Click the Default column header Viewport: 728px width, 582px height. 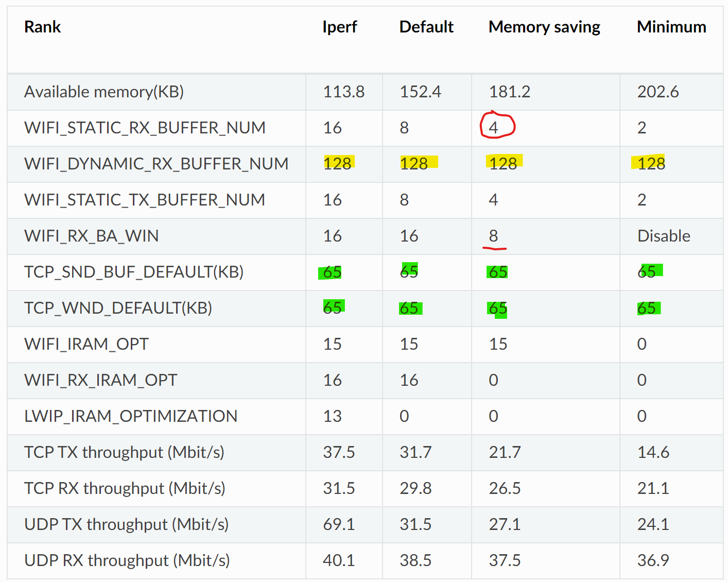[x=426, y=27]
